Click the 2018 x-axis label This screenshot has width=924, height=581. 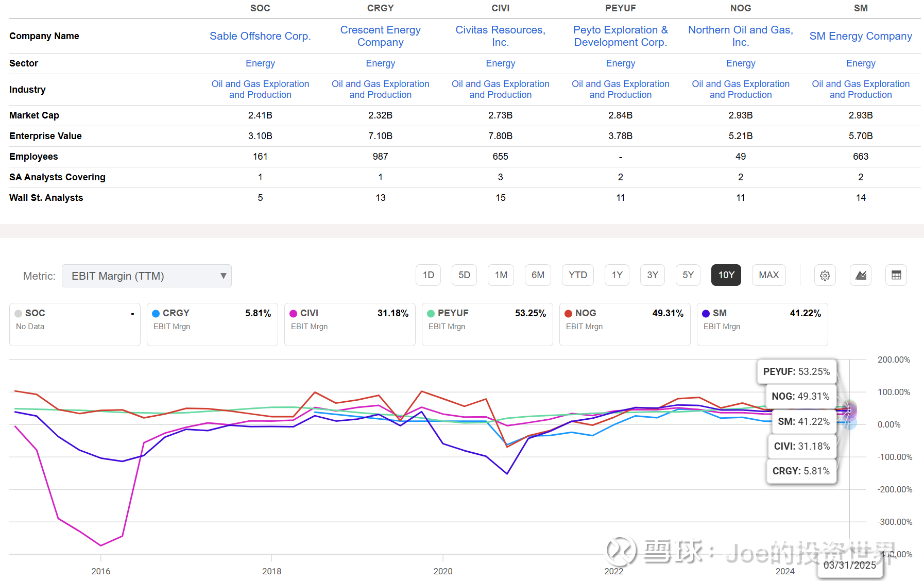click(x=272, y=571)
